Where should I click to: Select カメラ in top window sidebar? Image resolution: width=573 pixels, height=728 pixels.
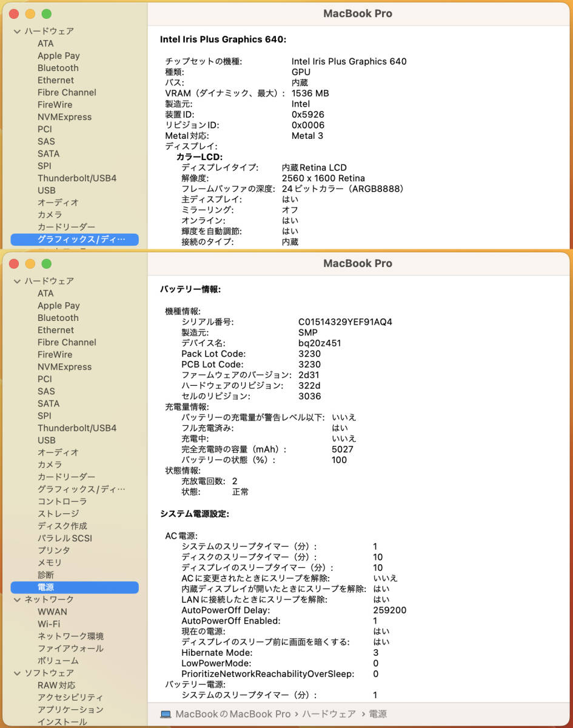click(50, 215)
